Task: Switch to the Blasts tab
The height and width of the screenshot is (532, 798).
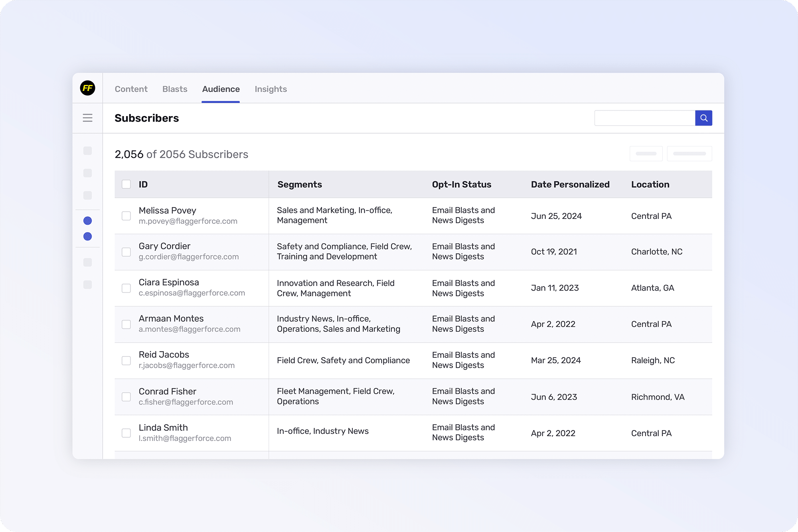Action: coord(175,89)
